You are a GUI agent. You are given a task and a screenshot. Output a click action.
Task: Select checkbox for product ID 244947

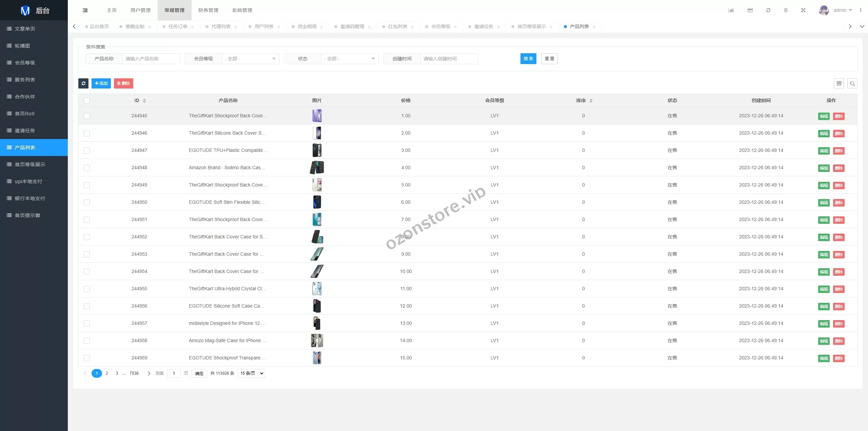click(87, 151)
